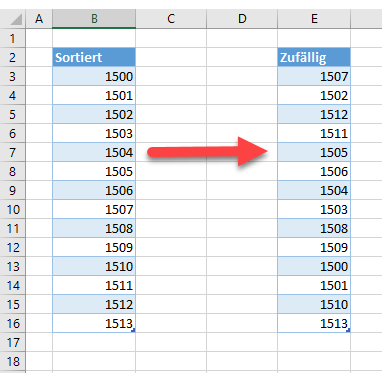This screenshot has width=389, height=391.
Task: Select cell 1500 in Zufällig column
Action: pos(314,266)
